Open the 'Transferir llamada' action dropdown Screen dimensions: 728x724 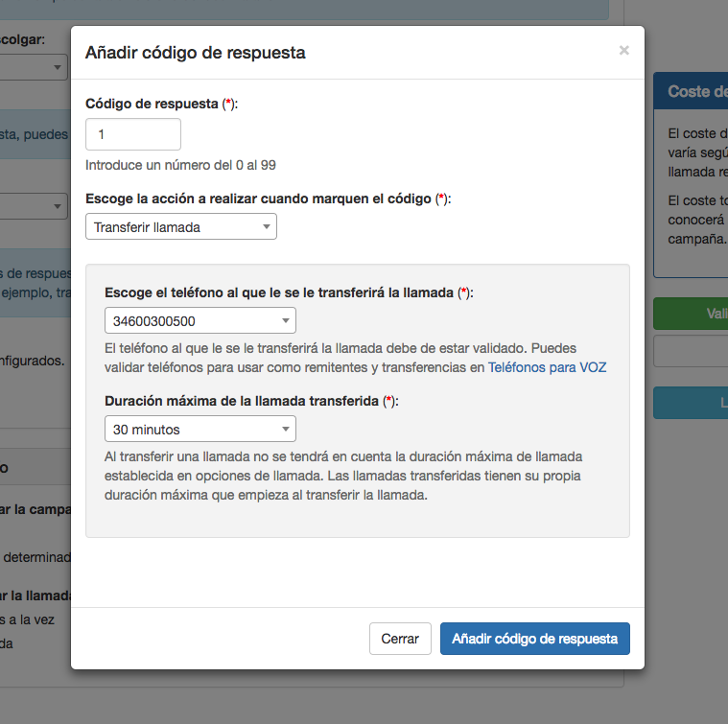point(181,226)
